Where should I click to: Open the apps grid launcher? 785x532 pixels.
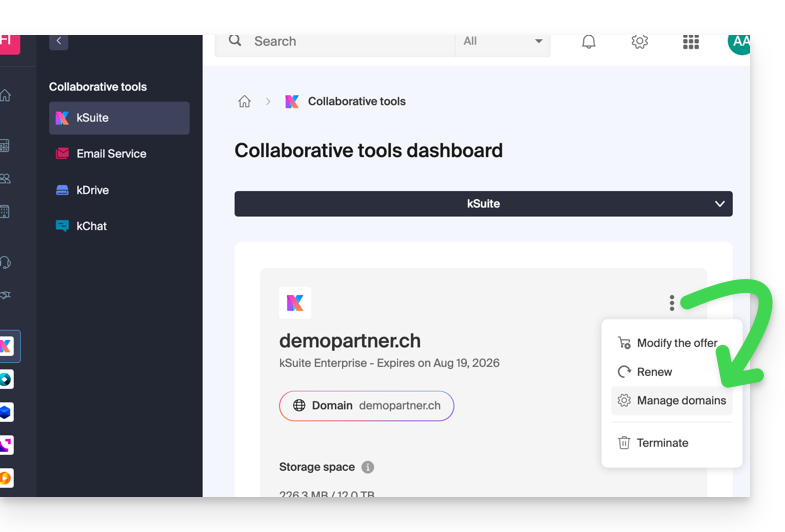coord(691,41)
